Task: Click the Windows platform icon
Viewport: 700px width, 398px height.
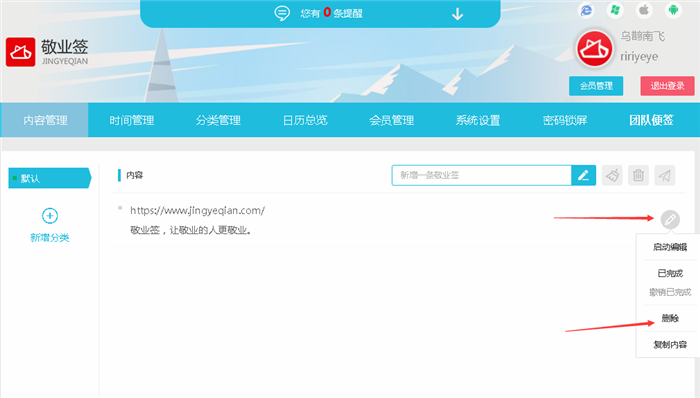Action: (615, 10)
